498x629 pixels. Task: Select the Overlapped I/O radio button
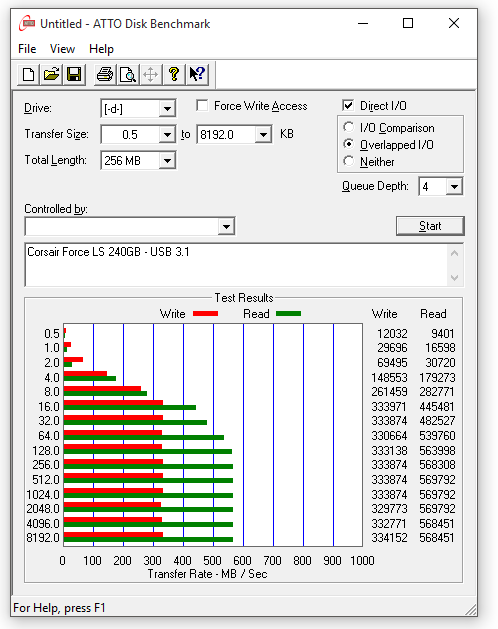pyautogui.click(x=348, y=144)
